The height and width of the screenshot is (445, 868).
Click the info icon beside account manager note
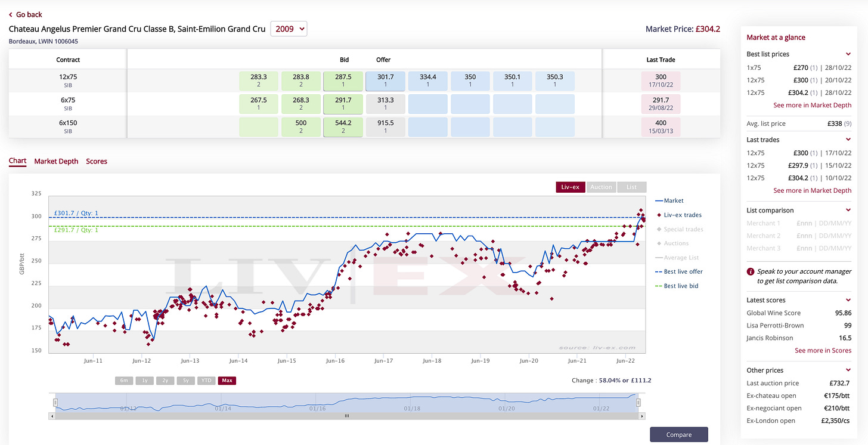point(751,271)
